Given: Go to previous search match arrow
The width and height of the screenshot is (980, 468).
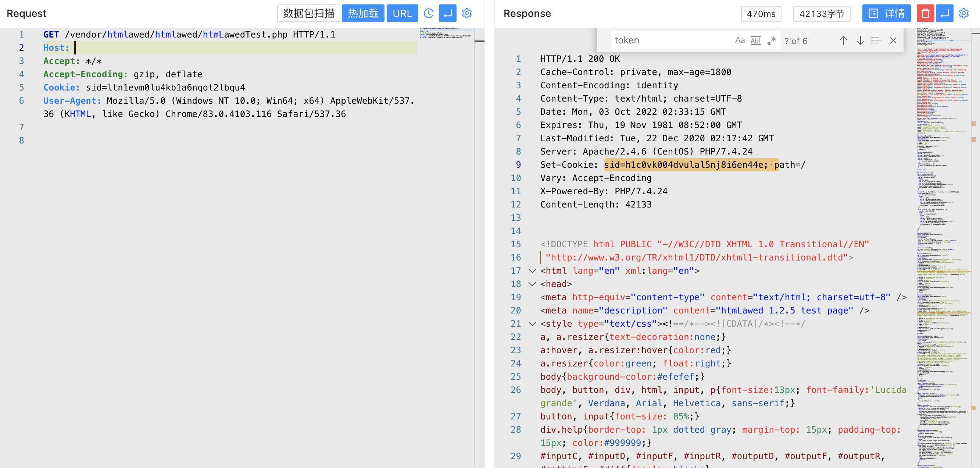Looking at the screenshot, I should point(843,40).
